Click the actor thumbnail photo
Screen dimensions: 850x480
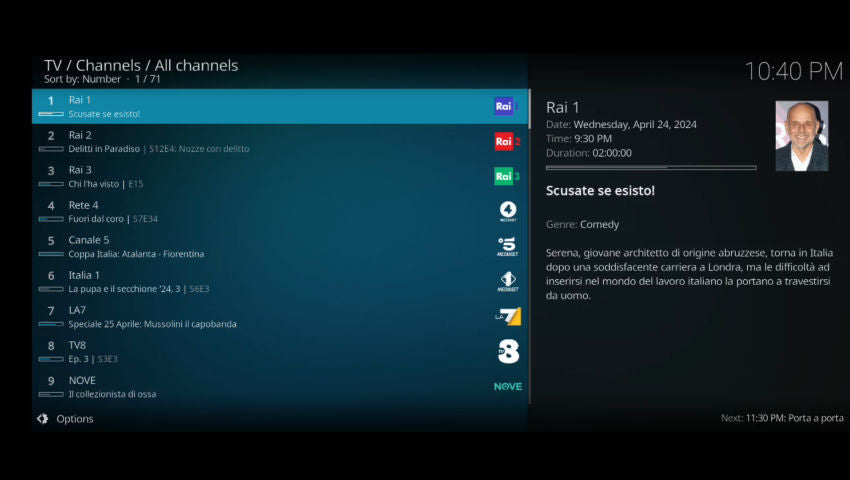(801, 136)
